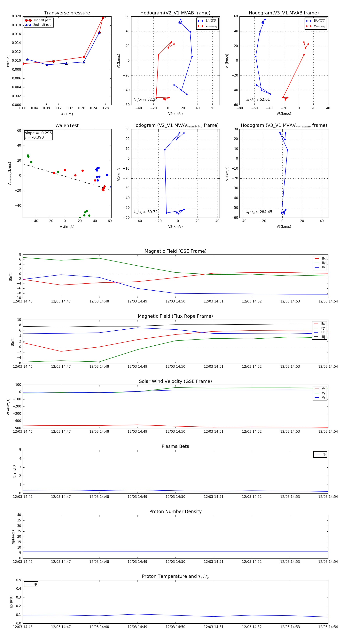Select the '|B|' legend entry

point(320,337)
